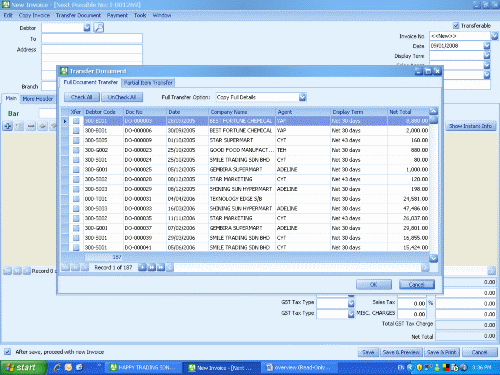Toggle 'After save, proceed with new Invoice' checkbox

[7, 352]
